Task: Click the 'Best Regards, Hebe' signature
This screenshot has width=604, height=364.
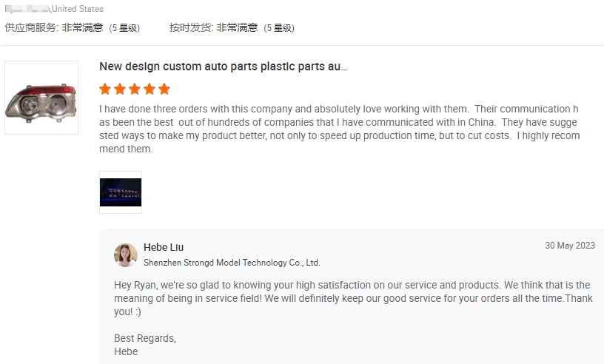Action: coord(145,345)
